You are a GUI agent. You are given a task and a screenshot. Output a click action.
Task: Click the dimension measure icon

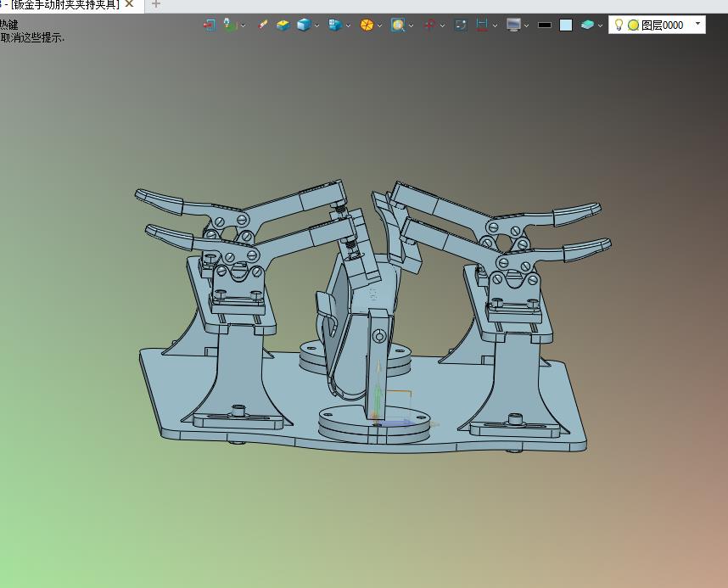(x=482, y=25)
